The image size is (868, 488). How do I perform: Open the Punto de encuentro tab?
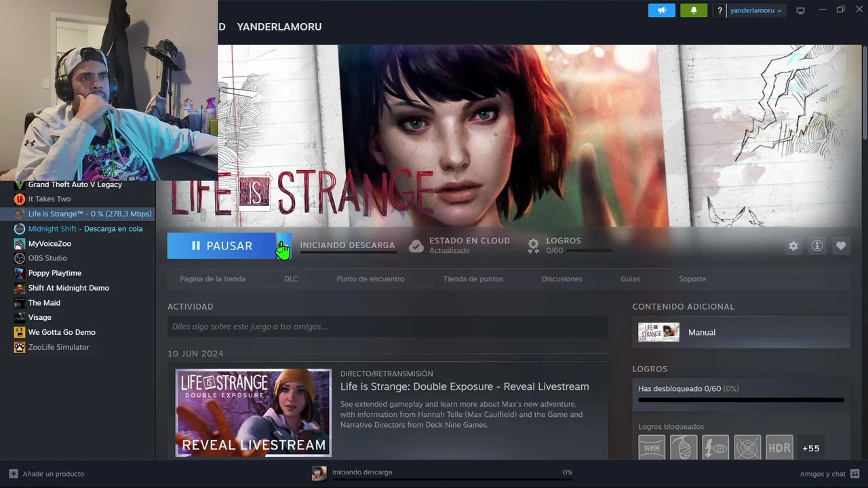pyautogui.click(x=370, y=279)
